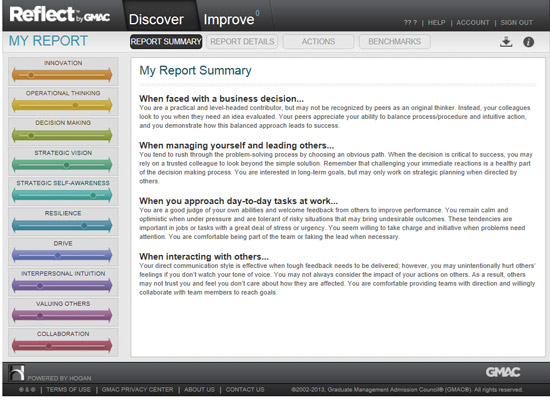Open the Terms of Use link
The height and width of the screenshot is (401, 550).
pos(68,389)
